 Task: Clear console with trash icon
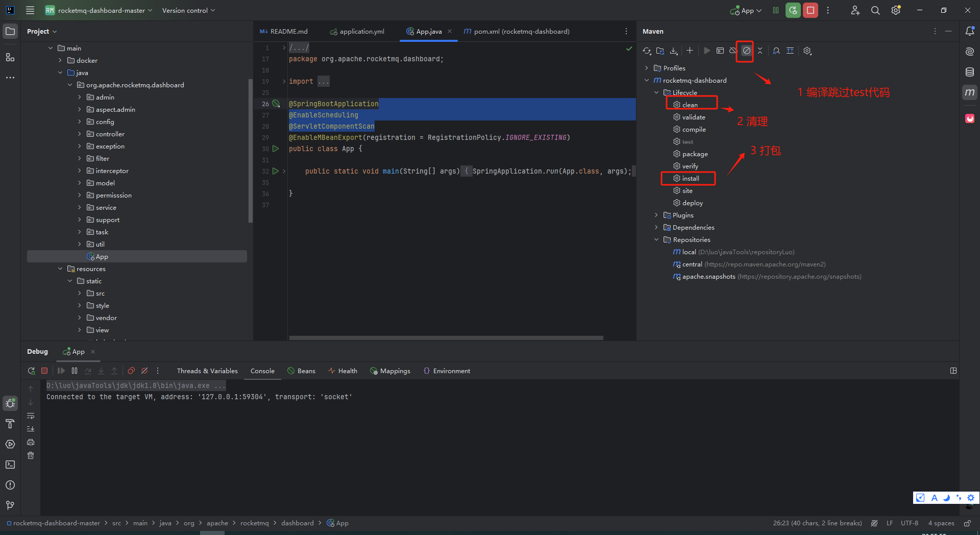click(x=31, y=455)
